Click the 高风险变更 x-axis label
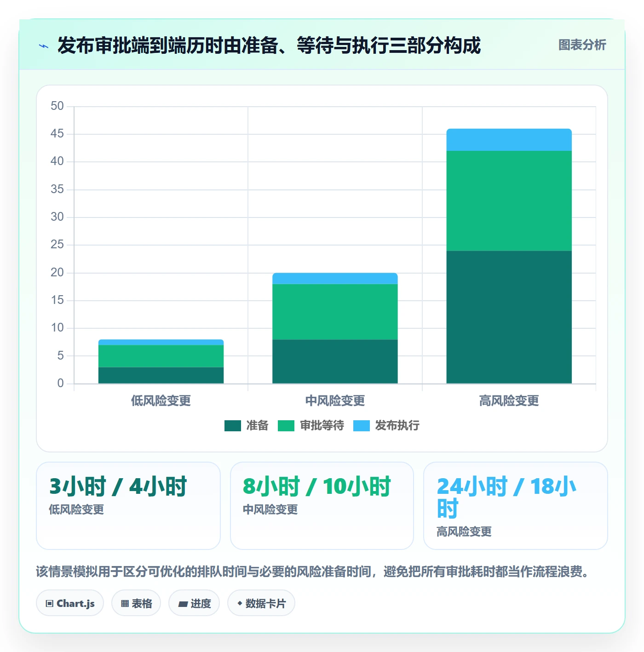 509,401
